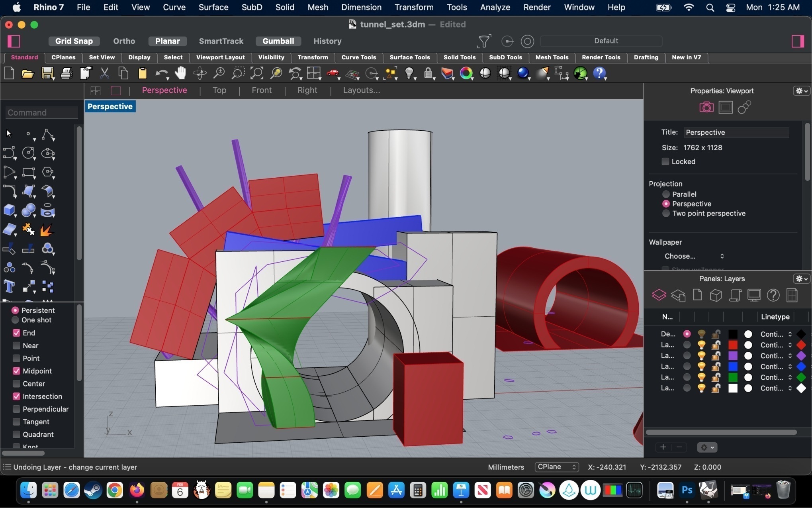
Task: Click the Open folder icon in the toolbar
Action: (x=28, y=73)
